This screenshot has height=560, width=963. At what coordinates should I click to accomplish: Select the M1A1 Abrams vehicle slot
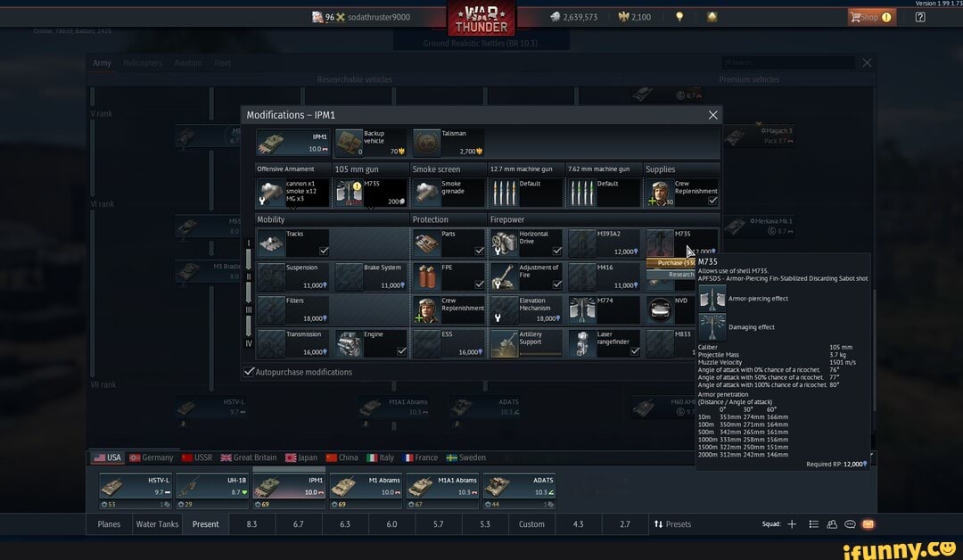point(443,486)
